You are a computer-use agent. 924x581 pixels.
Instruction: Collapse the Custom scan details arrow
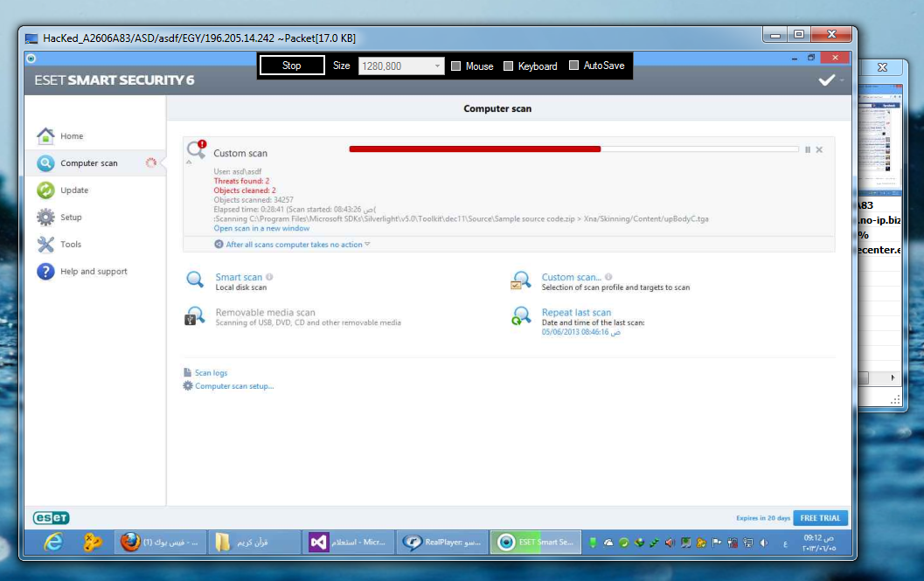click(189, 162)
